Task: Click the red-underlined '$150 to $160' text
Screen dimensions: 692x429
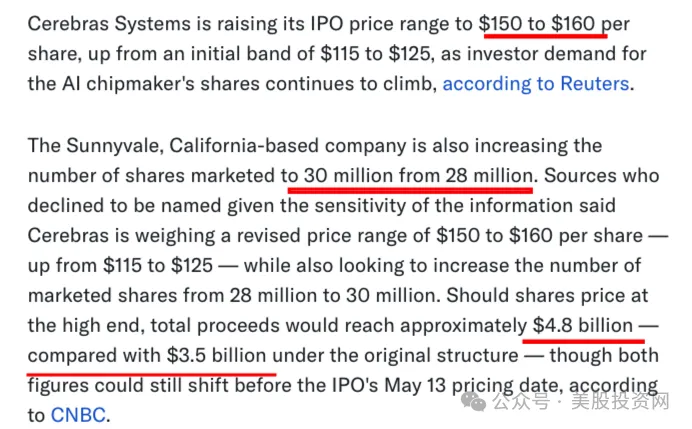Action: [x=537, y=24]
